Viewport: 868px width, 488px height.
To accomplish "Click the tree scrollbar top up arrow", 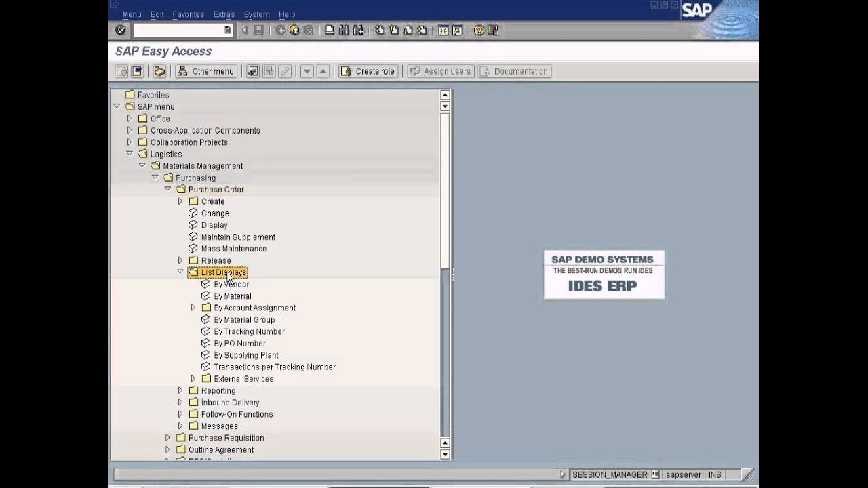I will pos(445,95).
